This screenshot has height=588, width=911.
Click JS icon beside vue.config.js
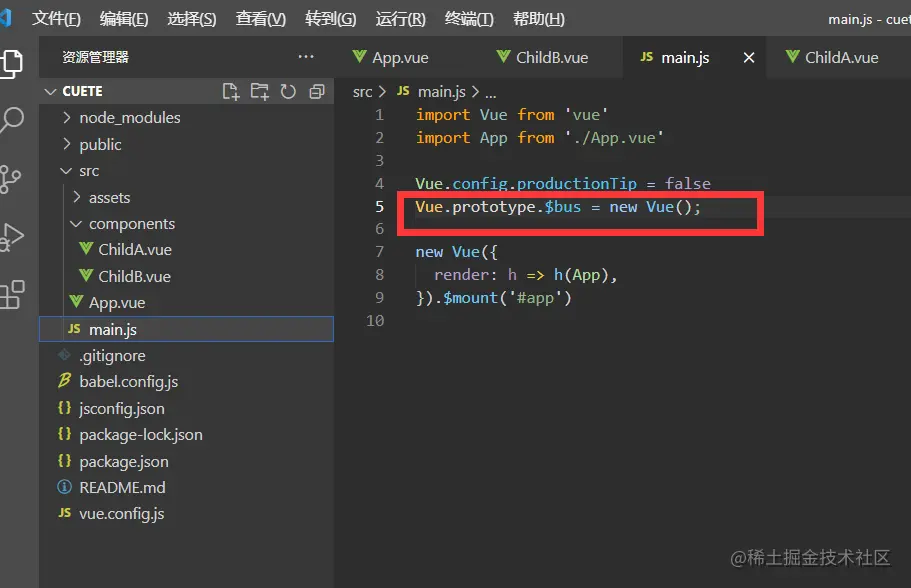(64, 513)
